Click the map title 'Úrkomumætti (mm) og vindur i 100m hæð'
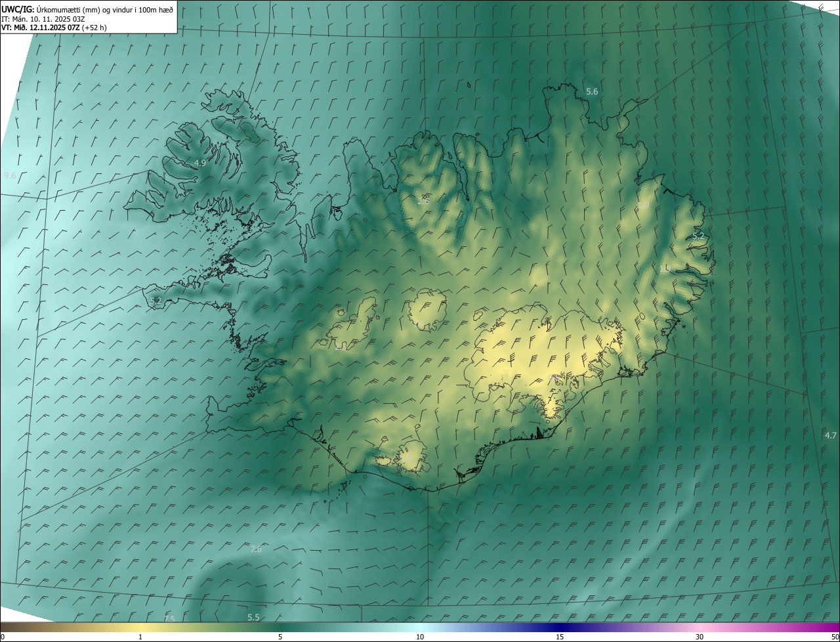840x642 pixels. pyautogui.click(x=104, y=9)
